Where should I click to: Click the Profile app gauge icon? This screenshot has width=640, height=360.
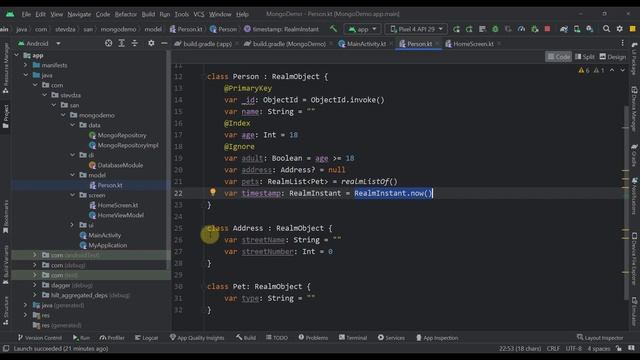[x=521, y=29]
